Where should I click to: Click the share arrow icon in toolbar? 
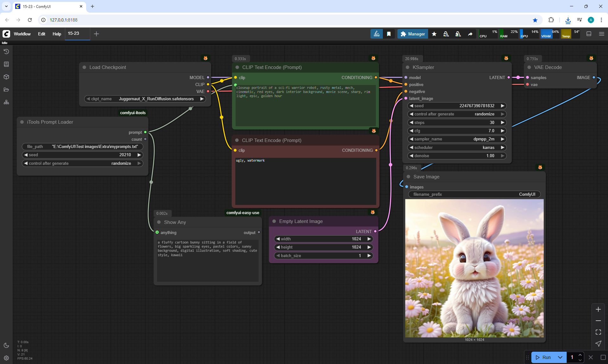[470, 34]
